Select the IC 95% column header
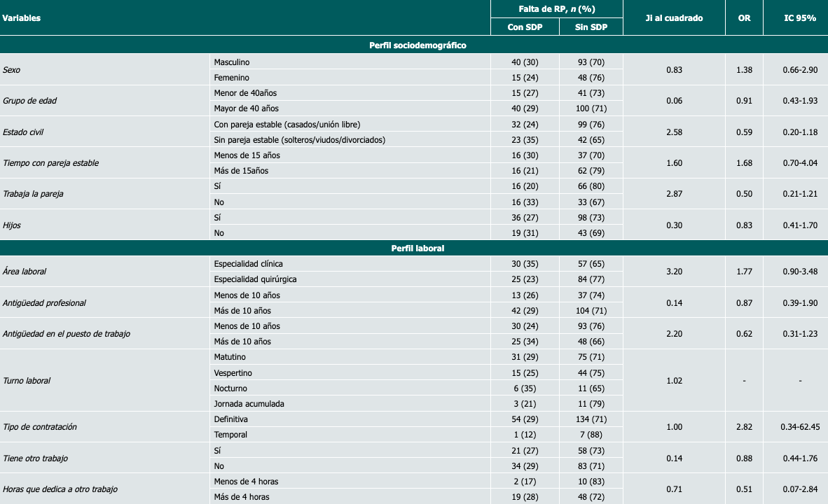 pyautogui.click(x=799, y=18)
